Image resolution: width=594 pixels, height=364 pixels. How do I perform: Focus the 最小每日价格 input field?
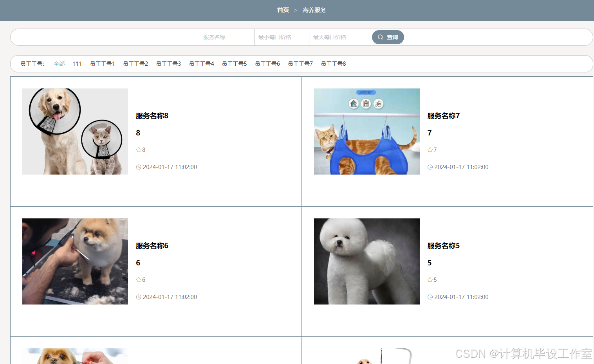[x=282, y=37]
